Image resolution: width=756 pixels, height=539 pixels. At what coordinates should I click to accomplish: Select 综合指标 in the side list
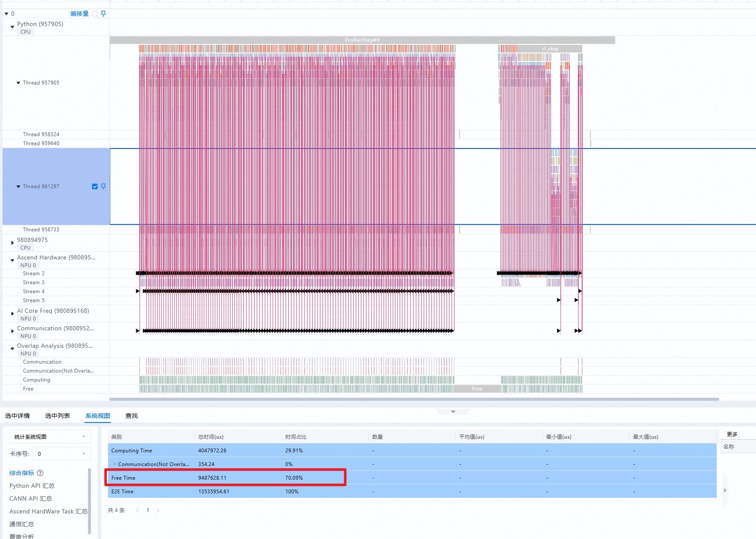(22, 473)
